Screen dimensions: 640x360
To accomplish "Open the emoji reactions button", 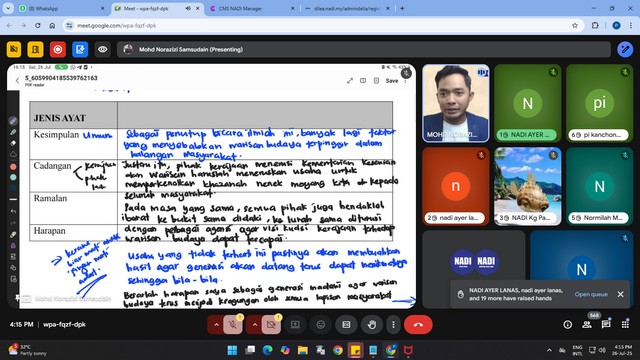I will [321, 325].
